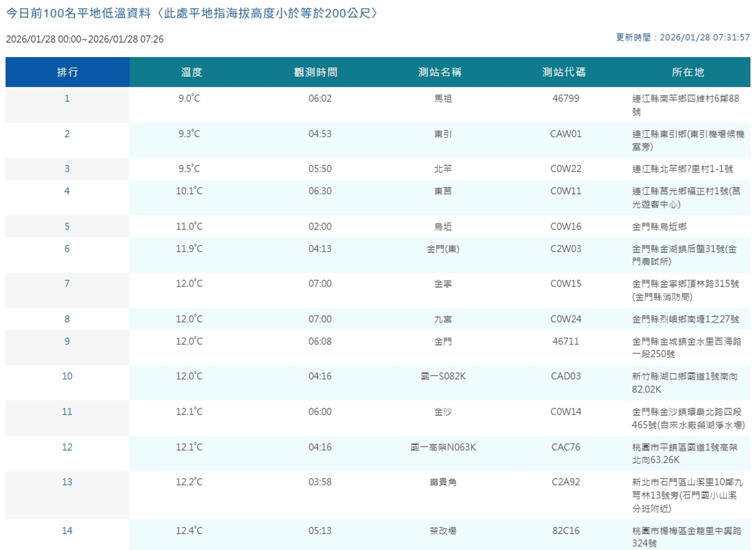The image size is (756, 550).
Task: Click observation time 06:08
Action: (320, 342)
